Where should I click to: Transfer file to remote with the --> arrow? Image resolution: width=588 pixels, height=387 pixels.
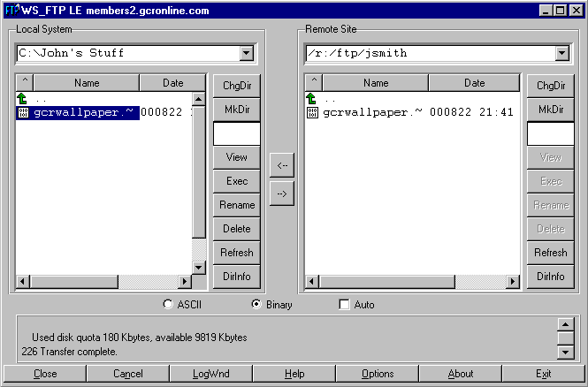click(x=282, y=193)
